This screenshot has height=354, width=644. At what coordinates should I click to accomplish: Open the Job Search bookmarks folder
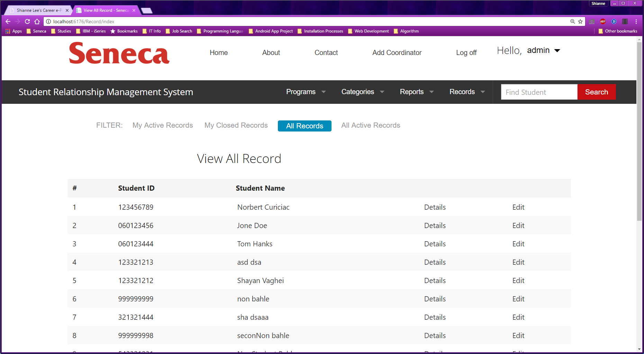pos(179,31)
